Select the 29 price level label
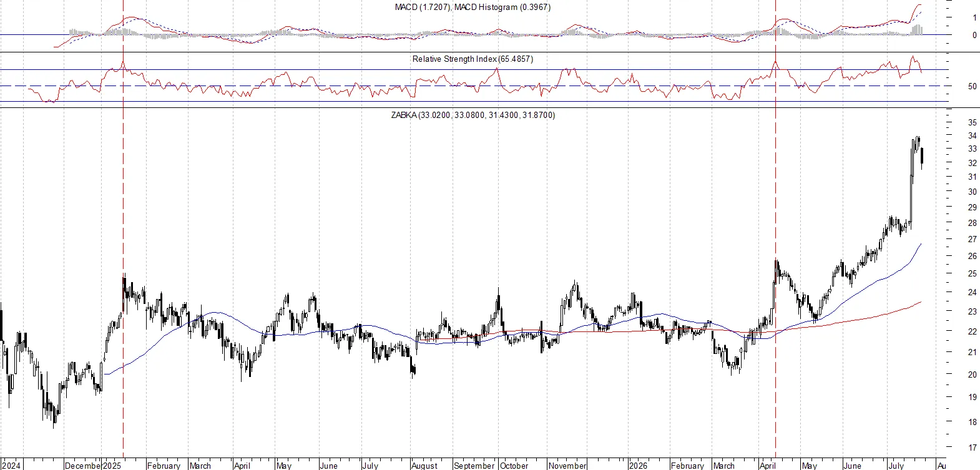 pyautogui.click(x=973, y=207)
